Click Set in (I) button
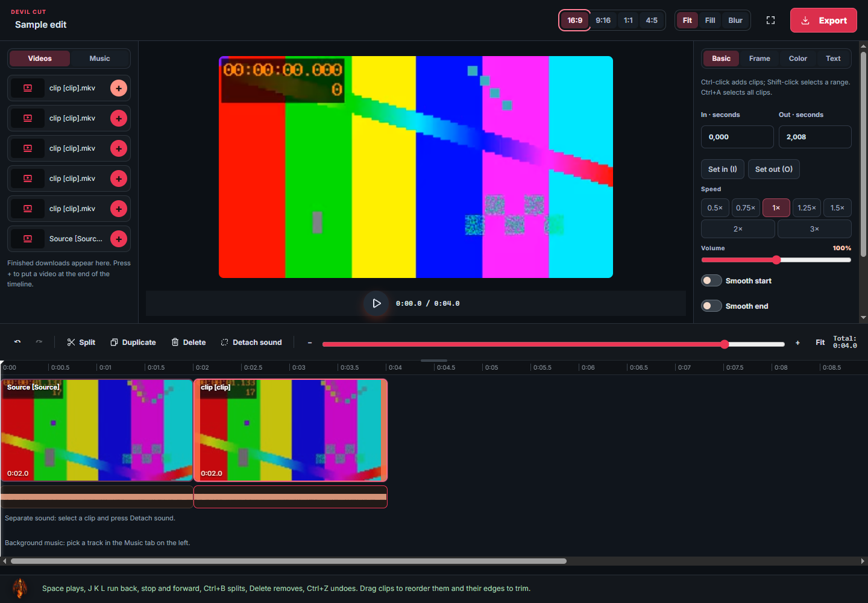Screen dimensions: 868x603 click(x=723, y=169)
